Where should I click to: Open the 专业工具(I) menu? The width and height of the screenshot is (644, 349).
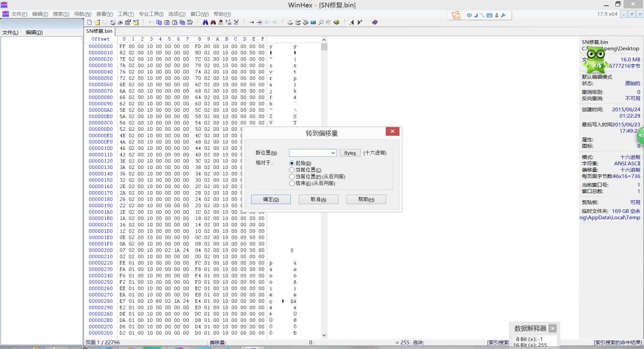click(151, 14)
